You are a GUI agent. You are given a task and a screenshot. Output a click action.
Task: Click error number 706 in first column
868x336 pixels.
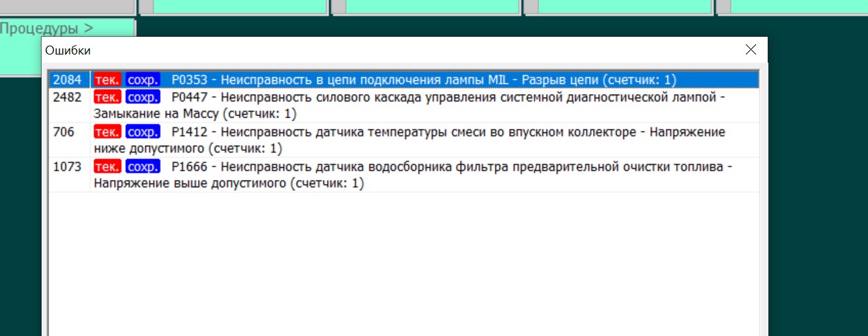63,132
